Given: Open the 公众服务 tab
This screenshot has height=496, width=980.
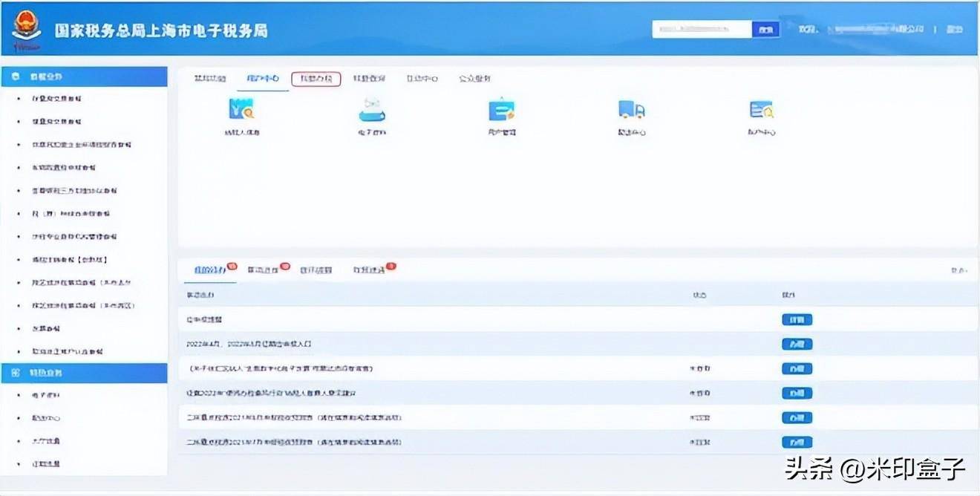Looking at the screenshot, I should [474, 79].
